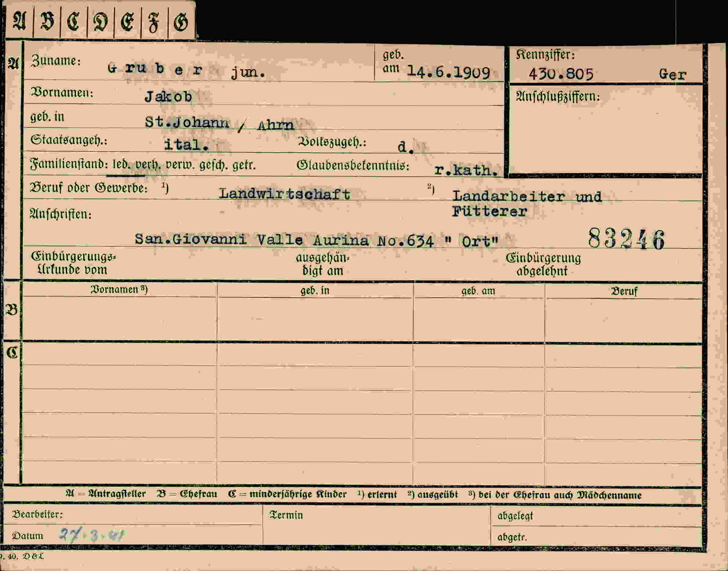
Task: Click the Volkszugeh. value "d."
Action: point(406,147)
